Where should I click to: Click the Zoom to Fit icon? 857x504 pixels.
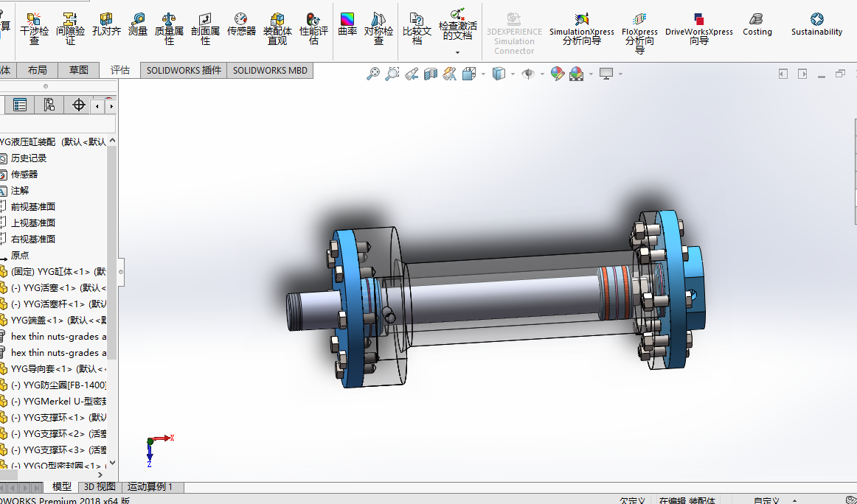(x=375, y=74)
